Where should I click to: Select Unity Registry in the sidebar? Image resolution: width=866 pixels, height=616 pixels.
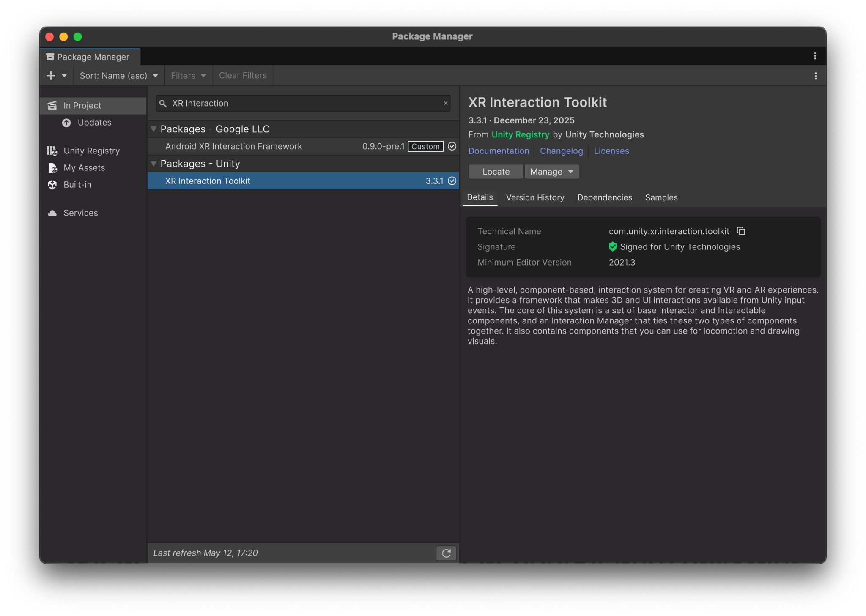click(93, 151)
